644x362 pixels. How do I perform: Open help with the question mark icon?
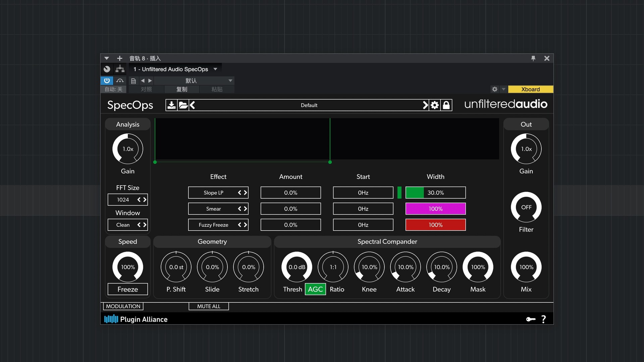[x=543, y=319]
